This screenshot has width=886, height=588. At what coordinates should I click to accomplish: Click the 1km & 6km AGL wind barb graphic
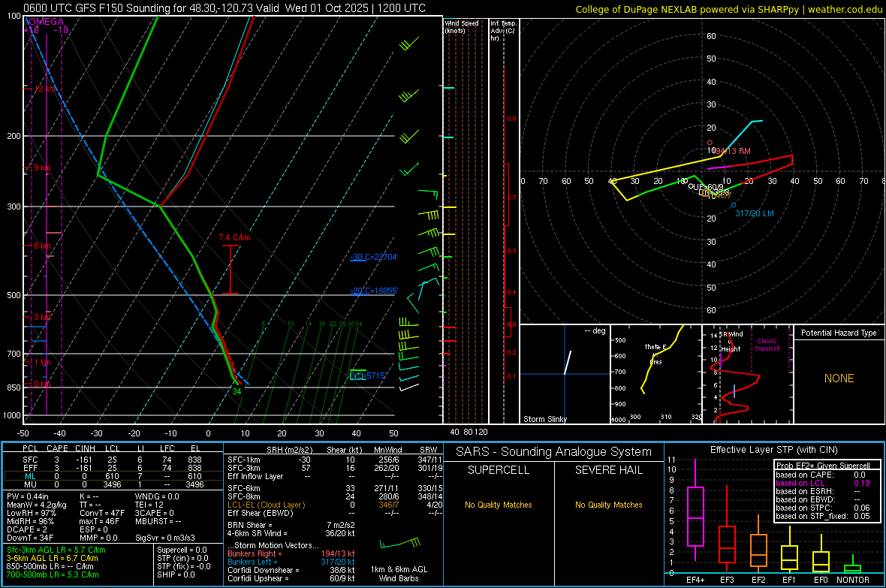[x=400, y=544]
